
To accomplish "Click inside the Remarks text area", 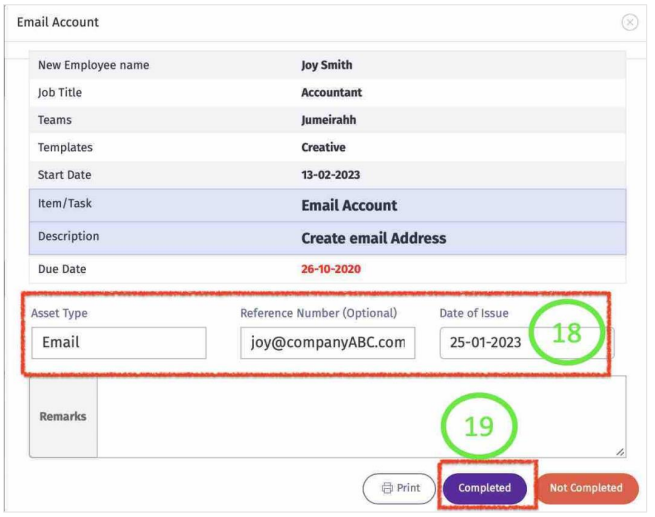I will point(360,417).
